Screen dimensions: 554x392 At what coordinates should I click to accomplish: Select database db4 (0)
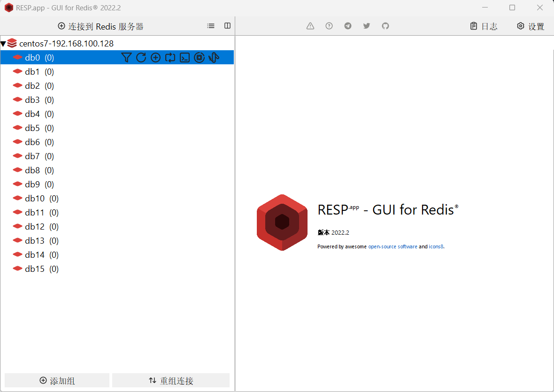[117, 114]
